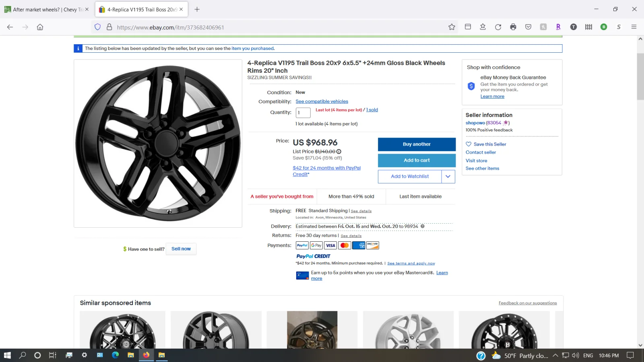Switch to the Chevy aftermarket wheels tab

click(44, 9)
